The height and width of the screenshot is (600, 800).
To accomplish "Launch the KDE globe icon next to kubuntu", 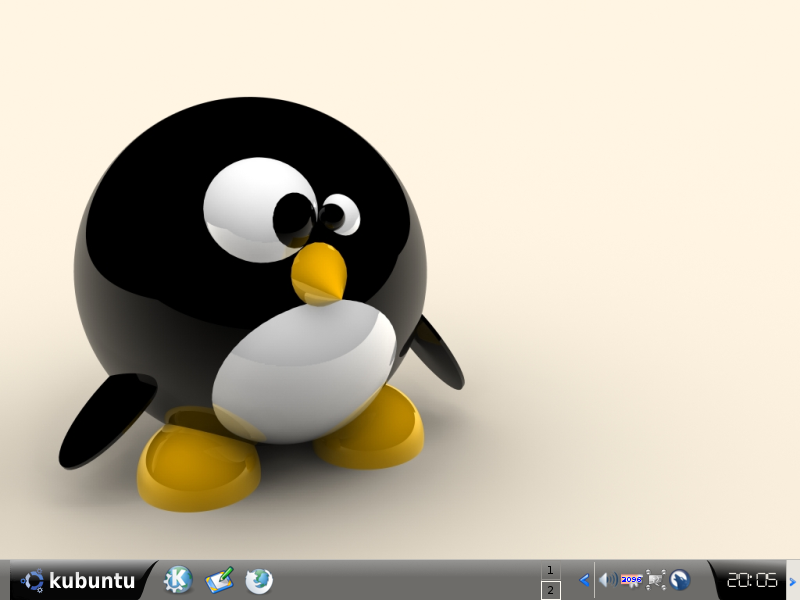I will click(178, 580).
